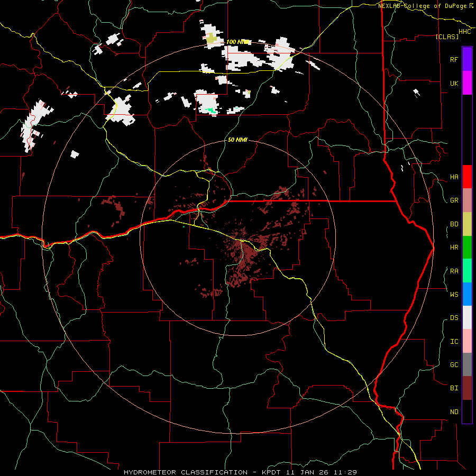476x476 pixels.
Task: Select the yellow BD legend swatch
Action: [x=467, y=224]
